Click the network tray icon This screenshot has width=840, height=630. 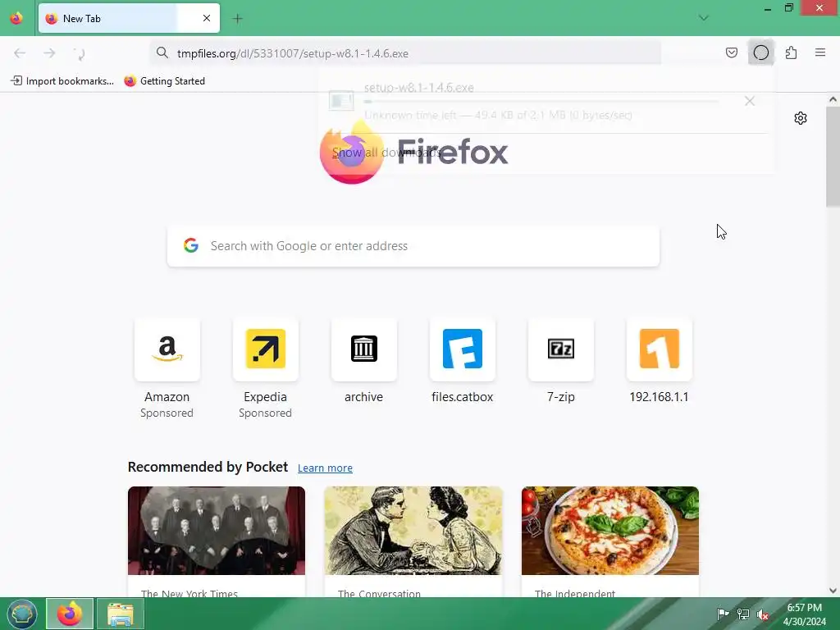(x=743, y=614)
